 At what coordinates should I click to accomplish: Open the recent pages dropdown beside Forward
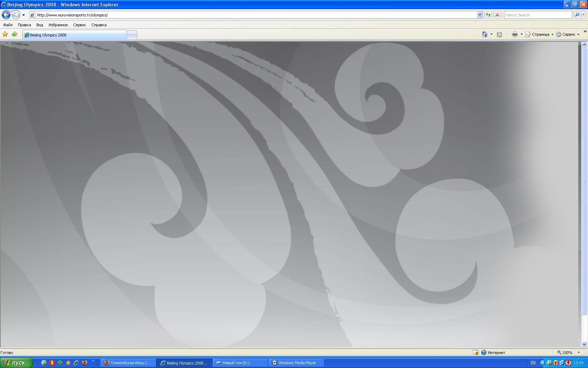(x=23, y=15)
